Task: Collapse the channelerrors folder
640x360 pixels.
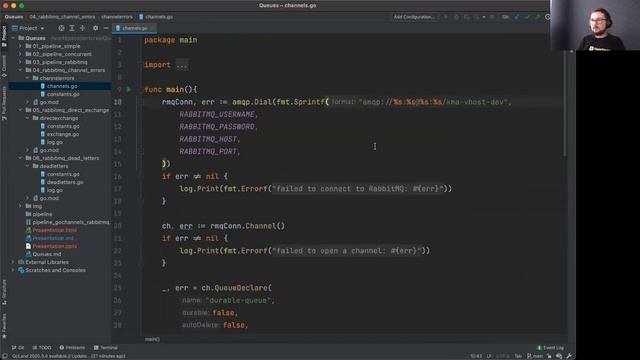Action: [27, 78]
